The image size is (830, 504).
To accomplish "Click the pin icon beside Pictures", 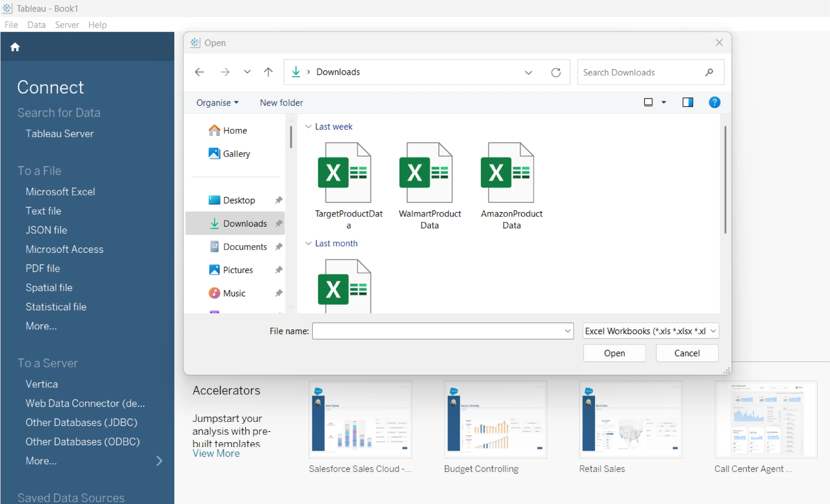I will [279, 270].
